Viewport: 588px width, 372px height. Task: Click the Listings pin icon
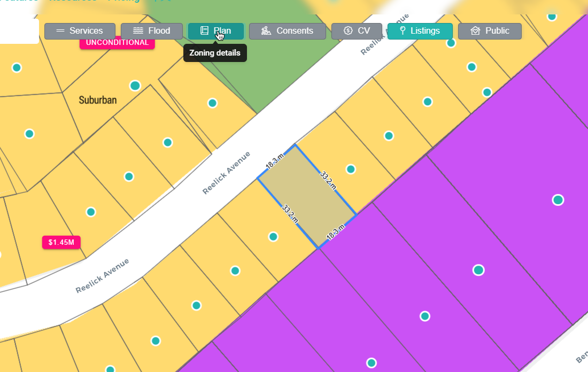point(404,30)
